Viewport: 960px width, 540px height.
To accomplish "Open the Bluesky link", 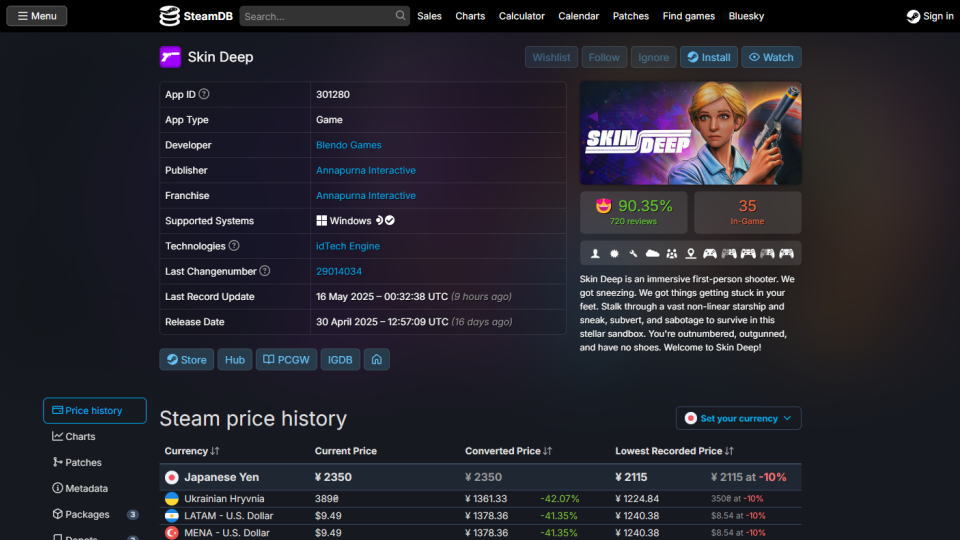I will [746, 16].
